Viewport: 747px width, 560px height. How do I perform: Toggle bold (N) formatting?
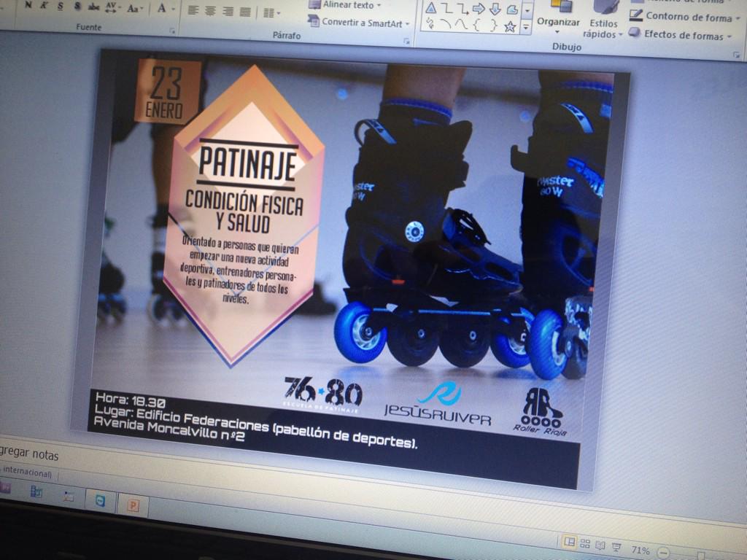(28, 5)
